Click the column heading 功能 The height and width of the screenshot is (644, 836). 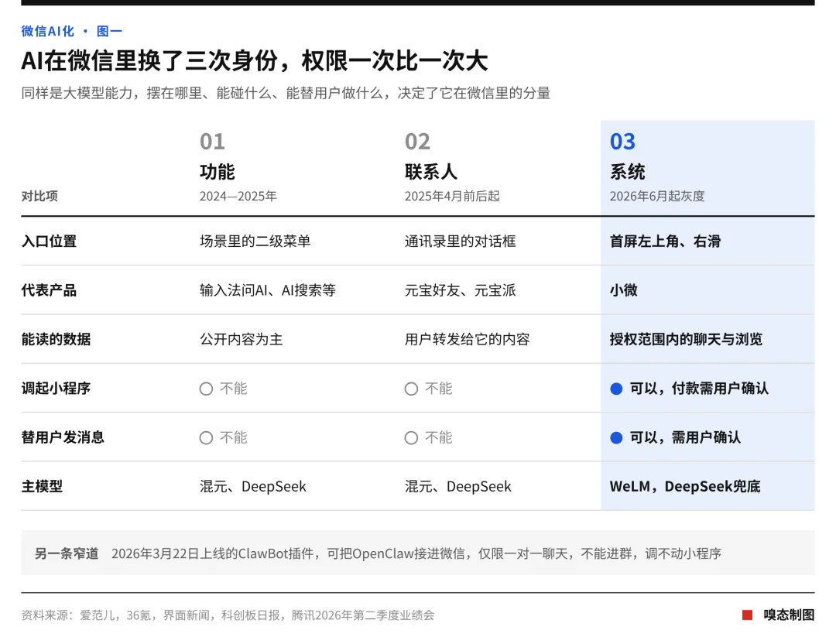pyautogui.click(x=217, y=172)
